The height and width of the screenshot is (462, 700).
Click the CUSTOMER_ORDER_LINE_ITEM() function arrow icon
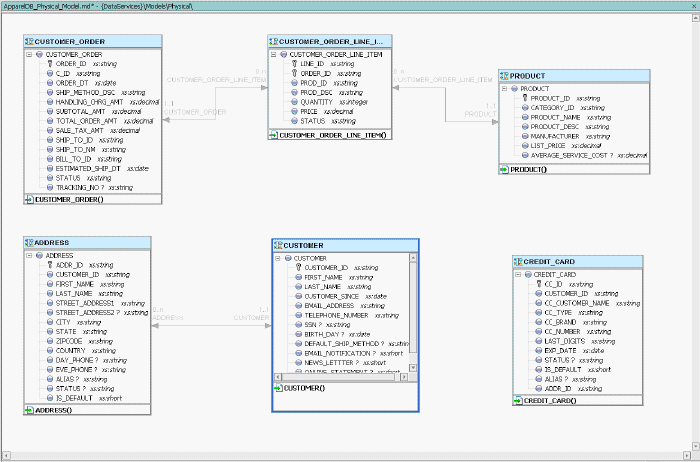point(274,135)
